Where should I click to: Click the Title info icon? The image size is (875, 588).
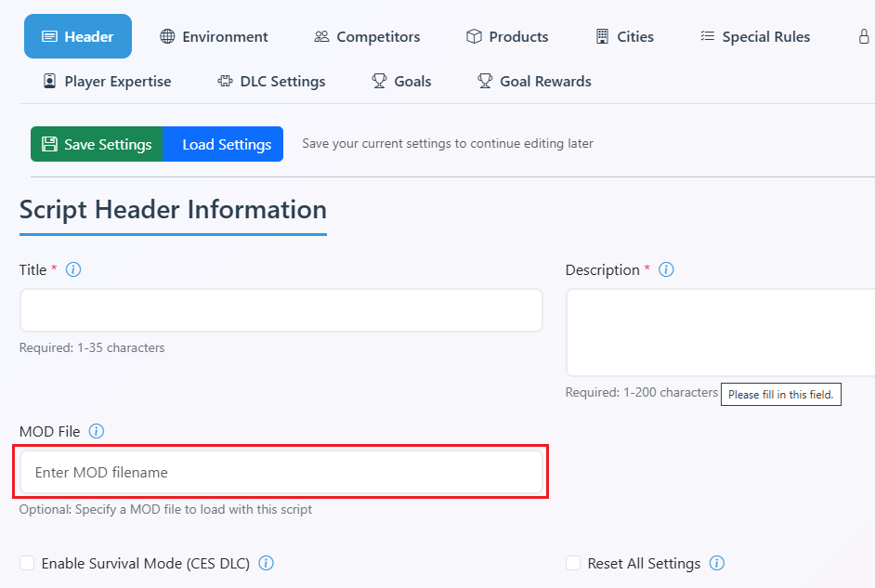[73, 269]
